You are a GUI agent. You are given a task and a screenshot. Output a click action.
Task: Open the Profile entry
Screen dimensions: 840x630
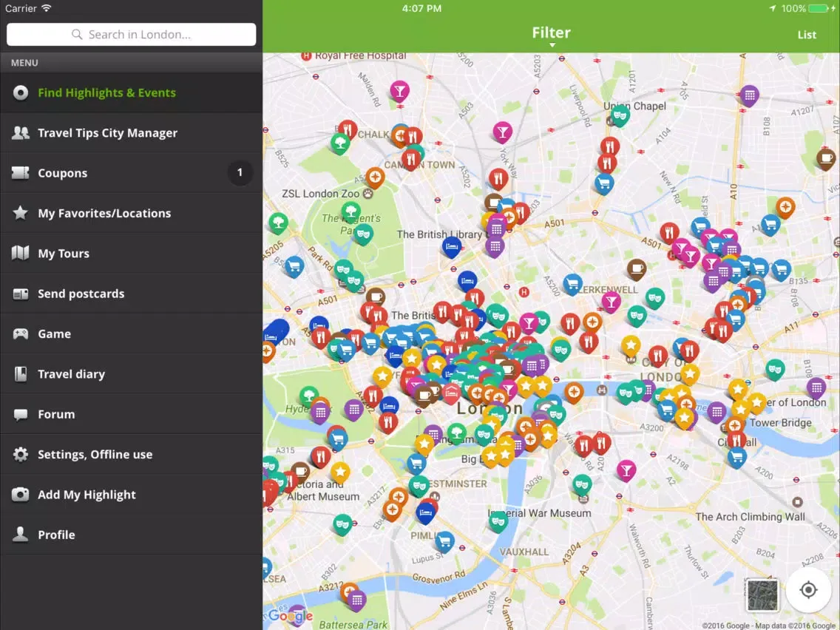click(x=132, y=535)
